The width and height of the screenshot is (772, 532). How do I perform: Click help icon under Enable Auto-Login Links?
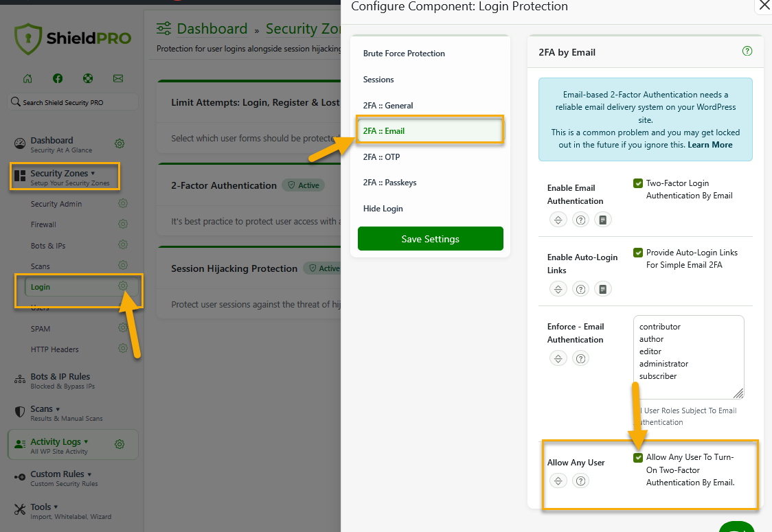click(x=580, y=289)
